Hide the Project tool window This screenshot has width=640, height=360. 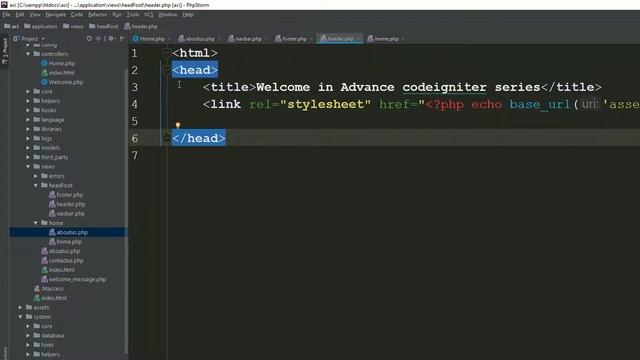point(122,39)
